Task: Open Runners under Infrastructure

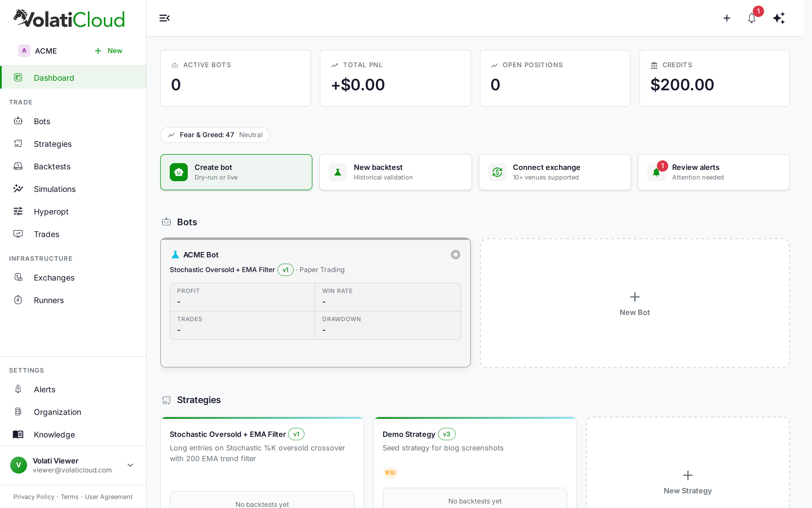Action: (73, 300)
